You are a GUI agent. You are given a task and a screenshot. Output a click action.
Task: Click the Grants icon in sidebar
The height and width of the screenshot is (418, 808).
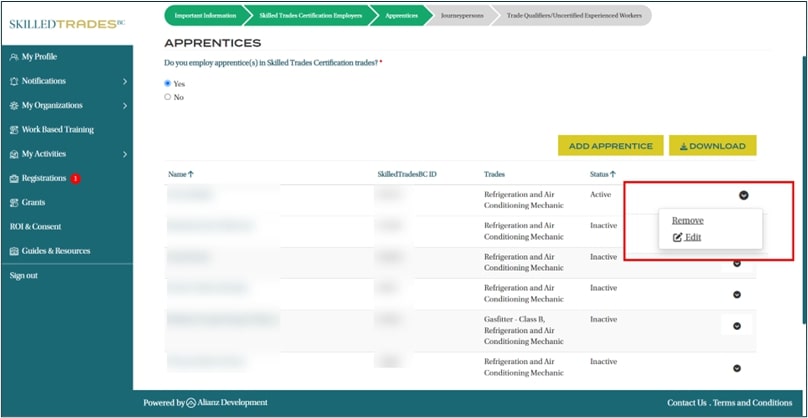coord(13,203)
